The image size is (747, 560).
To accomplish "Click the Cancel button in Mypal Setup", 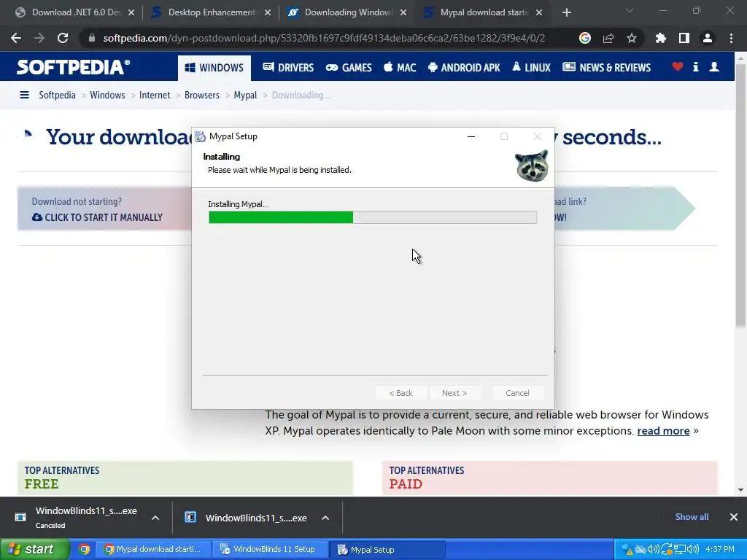I will (x=517, y=393).
